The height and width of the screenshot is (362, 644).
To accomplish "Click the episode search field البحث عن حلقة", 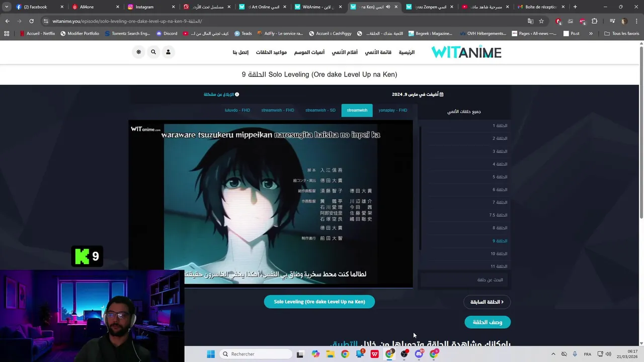I will tap(465, 280).
